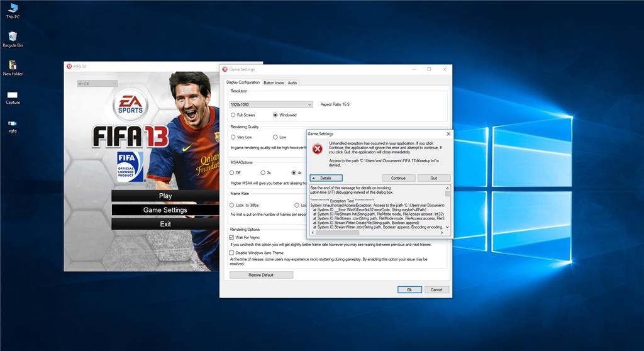The height and width of the screenshot is (351, 644).
Task: Open the Audio tab
Action: (x=292, y=82)
